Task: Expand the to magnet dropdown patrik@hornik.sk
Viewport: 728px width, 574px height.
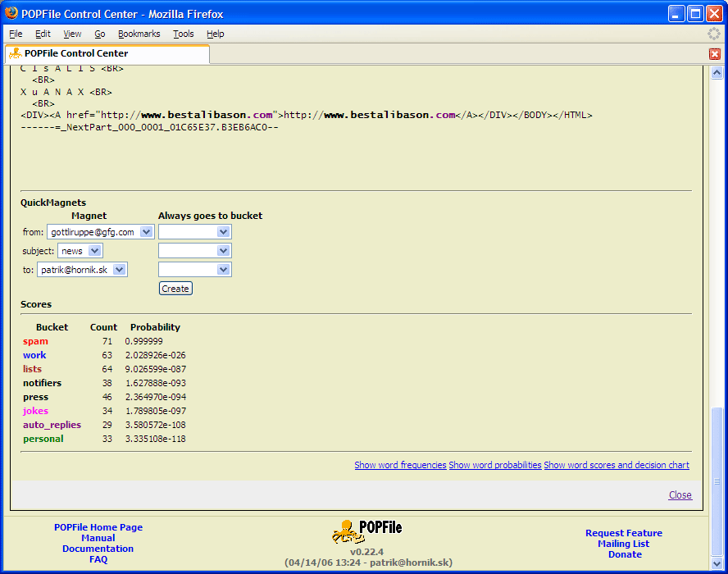Action: tap(82, 270)
